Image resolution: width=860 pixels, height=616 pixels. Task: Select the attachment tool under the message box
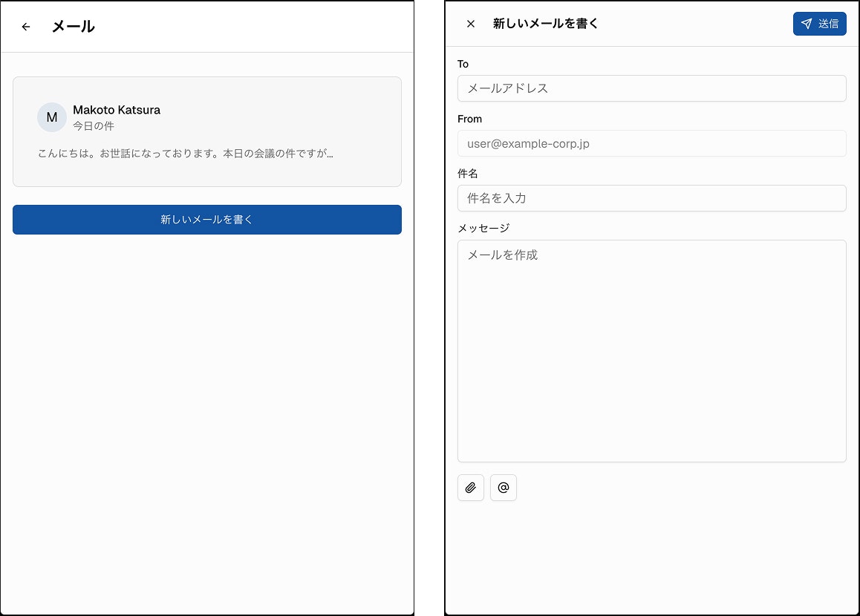click(x=471, y=488)
